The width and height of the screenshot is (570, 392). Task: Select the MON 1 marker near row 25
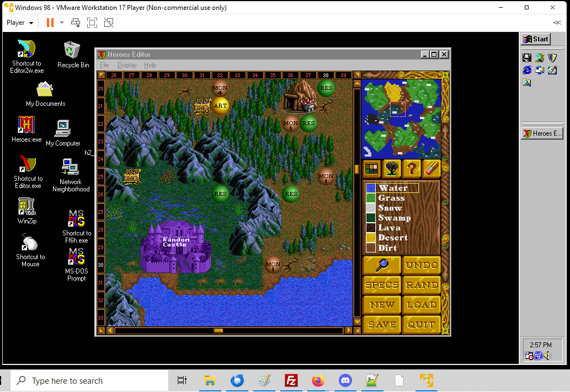pyautogui.click(x=326, y=177)
